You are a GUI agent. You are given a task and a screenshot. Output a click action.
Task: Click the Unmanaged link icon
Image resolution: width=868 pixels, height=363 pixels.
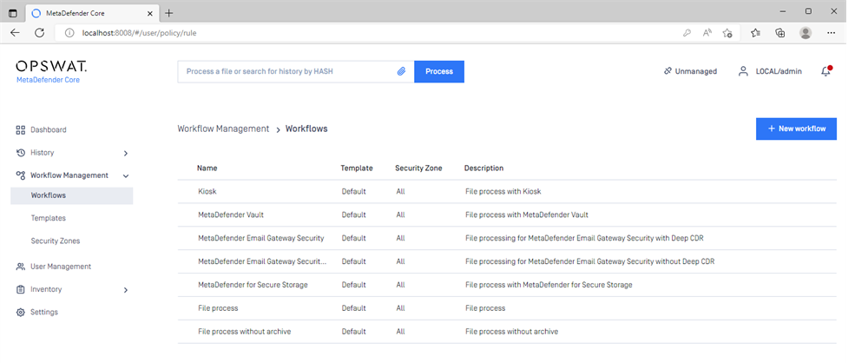click(667, 71)
